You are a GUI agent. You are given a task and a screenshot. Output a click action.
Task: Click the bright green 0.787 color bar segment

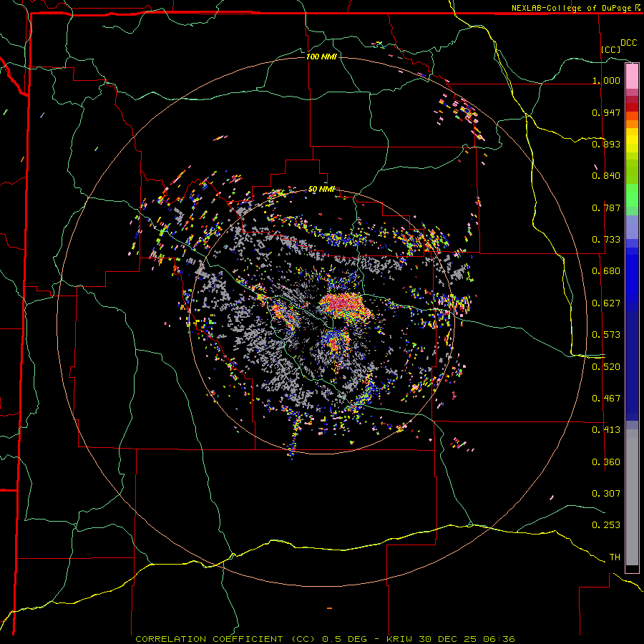point(632,200)
